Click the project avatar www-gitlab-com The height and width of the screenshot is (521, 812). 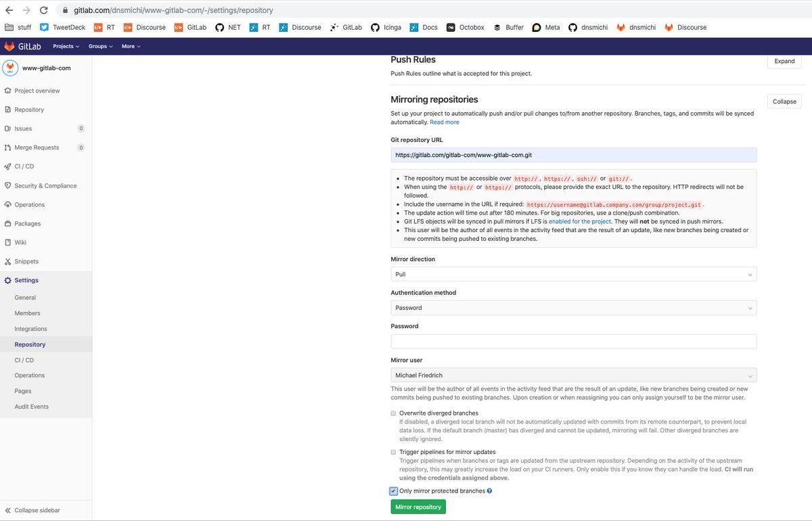(x=9, y=68)
